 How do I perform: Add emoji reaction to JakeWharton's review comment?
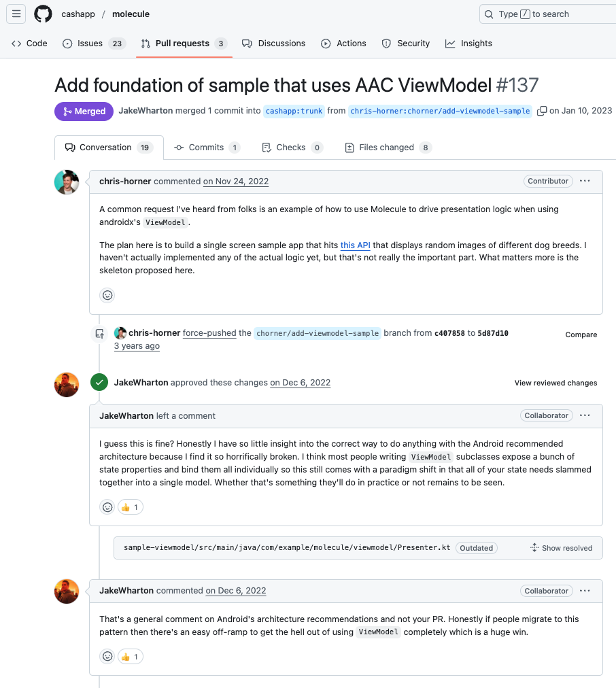click(107, 507)
